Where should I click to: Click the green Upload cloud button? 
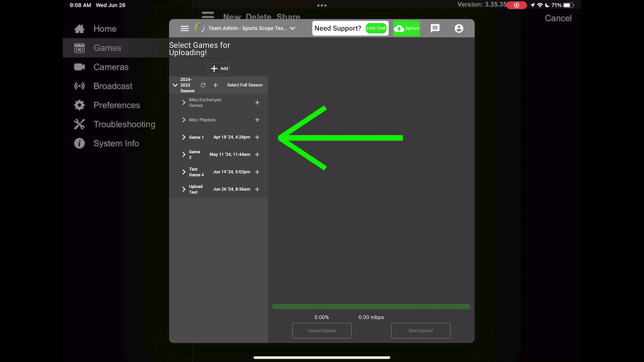click(x=406, y=28)
